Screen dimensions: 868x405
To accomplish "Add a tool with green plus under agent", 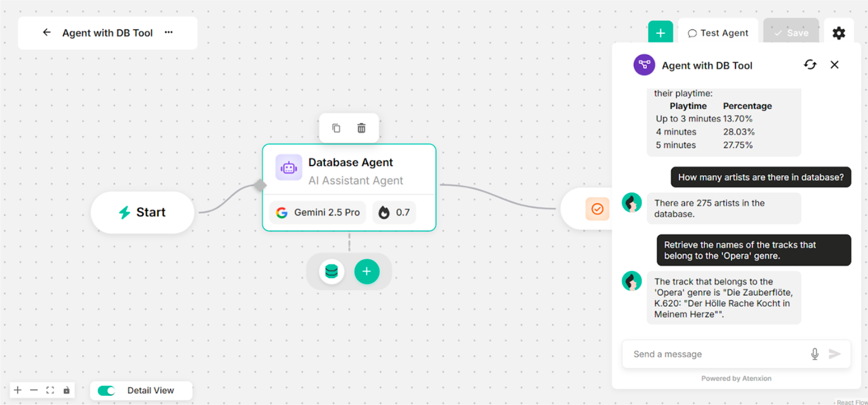I will (367, 271).
